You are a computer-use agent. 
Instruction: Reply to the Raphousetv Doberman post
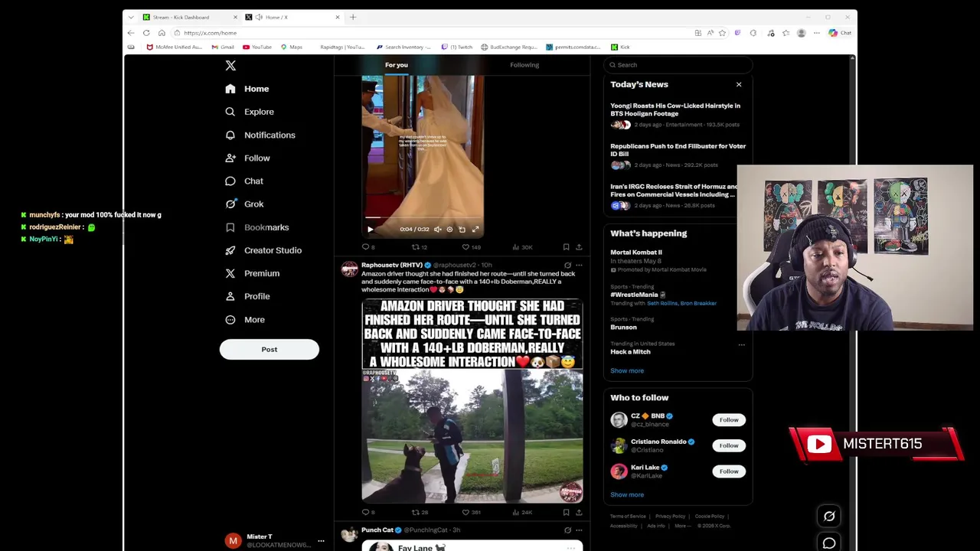pyautogui.click(x=368, y=512)
